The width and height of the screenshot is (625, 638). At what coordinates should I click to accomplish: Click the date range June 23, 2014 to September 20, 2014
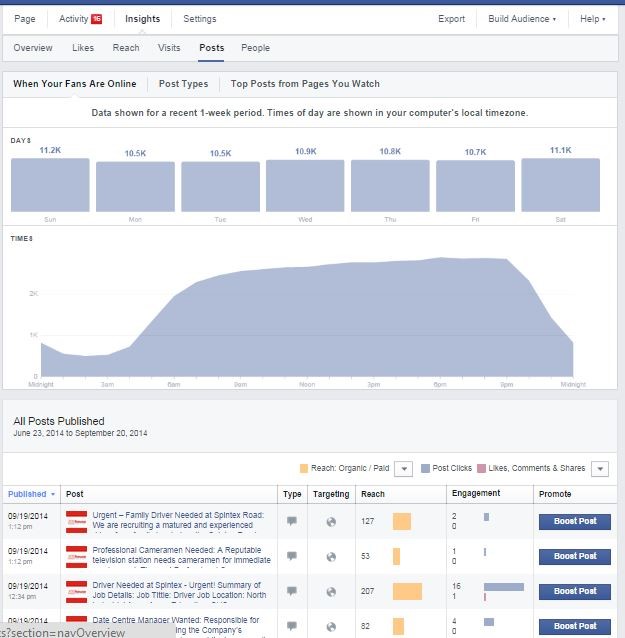point(80,433)
